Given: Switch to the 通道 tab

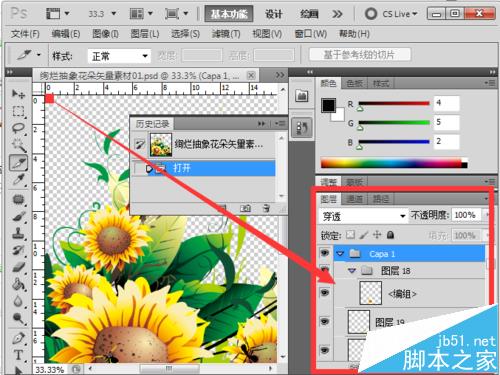Looking at the screenshot, I should click(x=354, y=199).
